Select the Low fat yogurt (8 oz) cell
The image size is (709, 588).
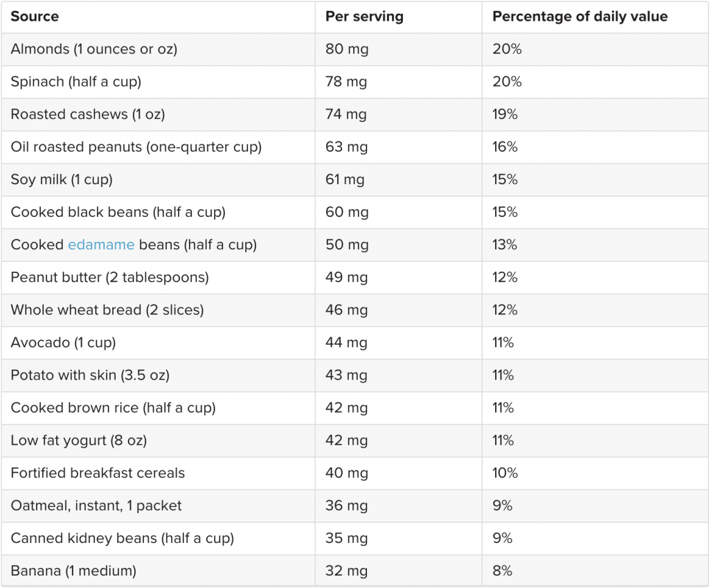tap(78, 440)
